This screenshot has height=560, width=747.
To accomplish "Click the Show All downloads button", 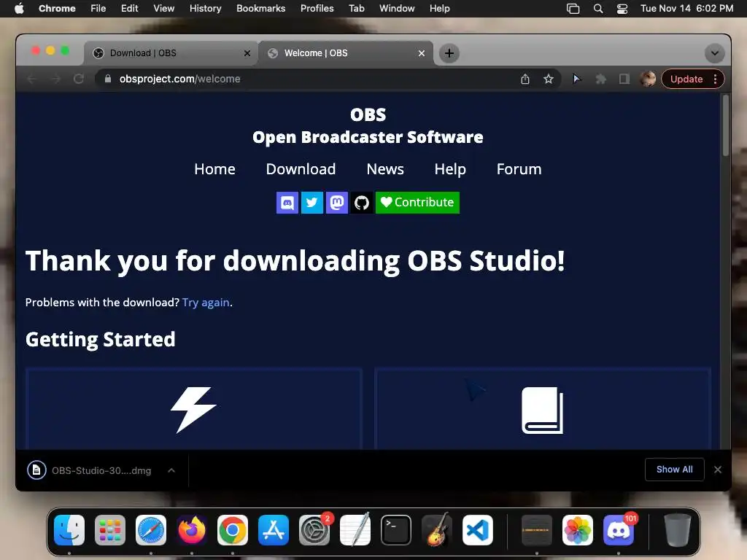I will tap(674, 470).
